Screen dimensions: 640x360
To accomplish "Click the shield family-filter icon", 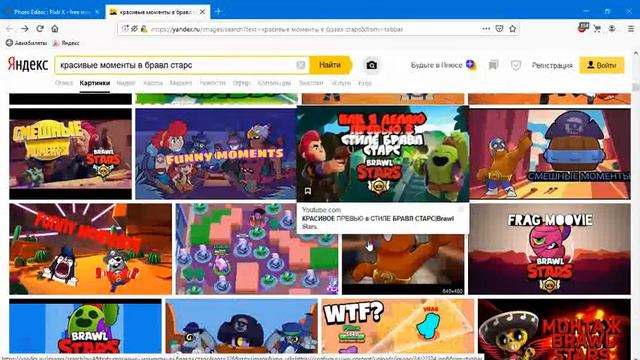I will click(516, 65).
